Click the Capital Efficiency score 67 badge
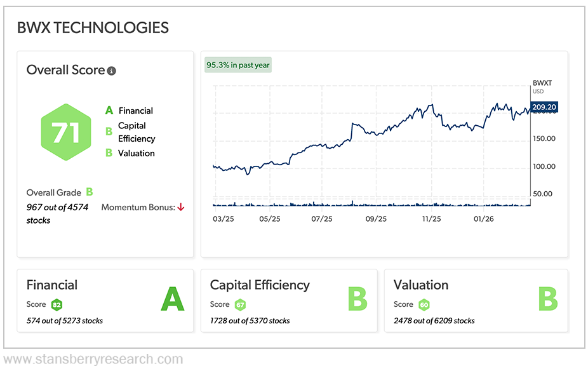Screen dimensions: 588x371 pos(240,304)
